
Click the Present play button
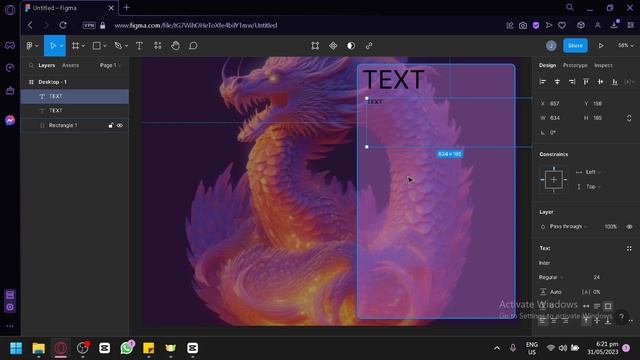(601, 46)
